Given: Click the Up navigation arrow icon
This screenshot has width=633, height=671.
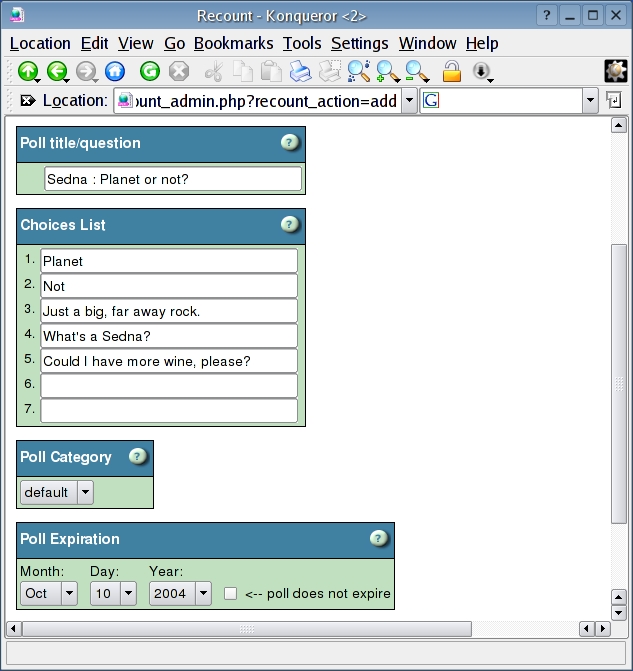Looking at the screenshot, I should (28, 71).
